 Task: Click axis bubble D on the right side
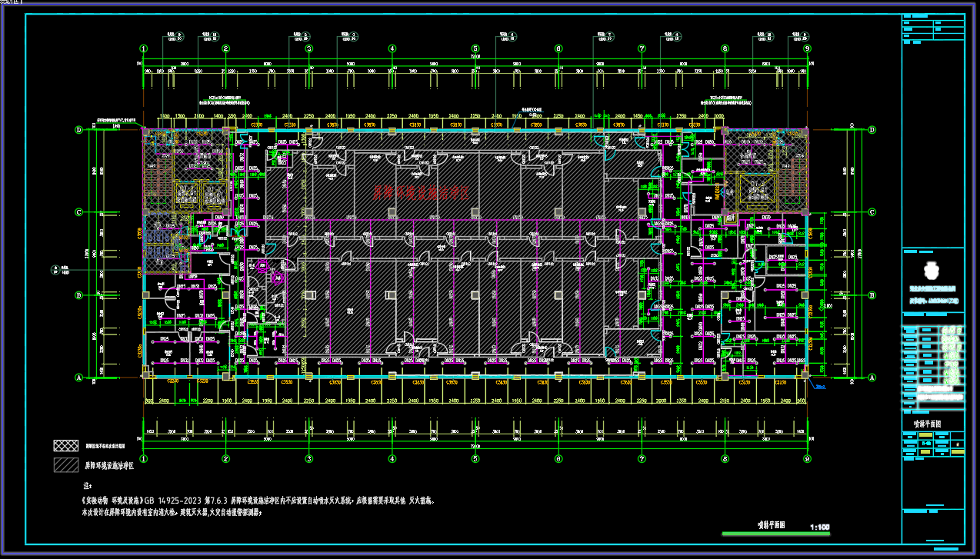(872, 130)
